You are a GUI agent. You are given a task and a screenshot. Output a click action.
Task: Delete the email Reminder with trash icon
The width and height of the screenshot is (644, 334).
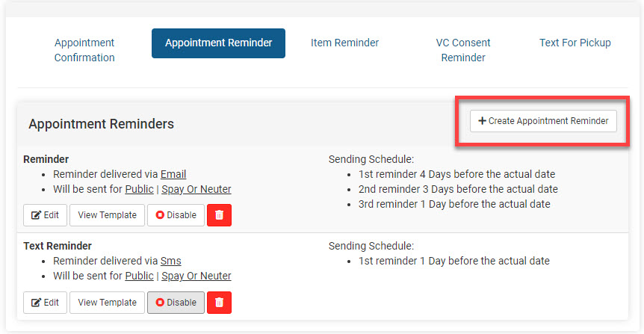[x=219, y=215]
